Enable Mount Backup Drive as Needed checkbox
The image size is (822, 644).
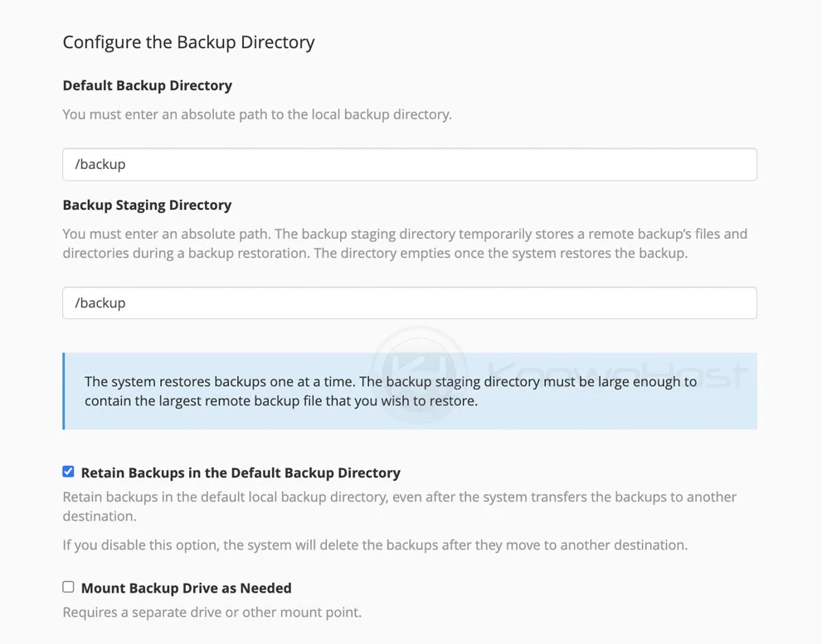coord(68,587)
